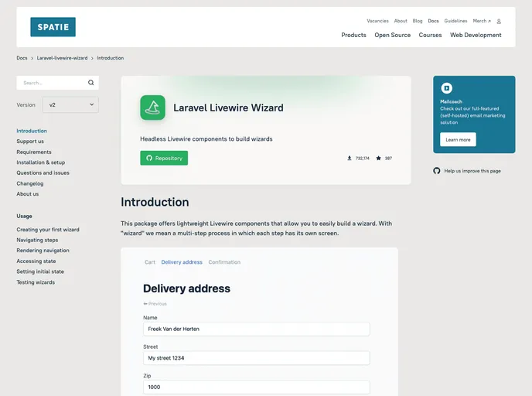Click Help us improve this page

tap(472, 171)
